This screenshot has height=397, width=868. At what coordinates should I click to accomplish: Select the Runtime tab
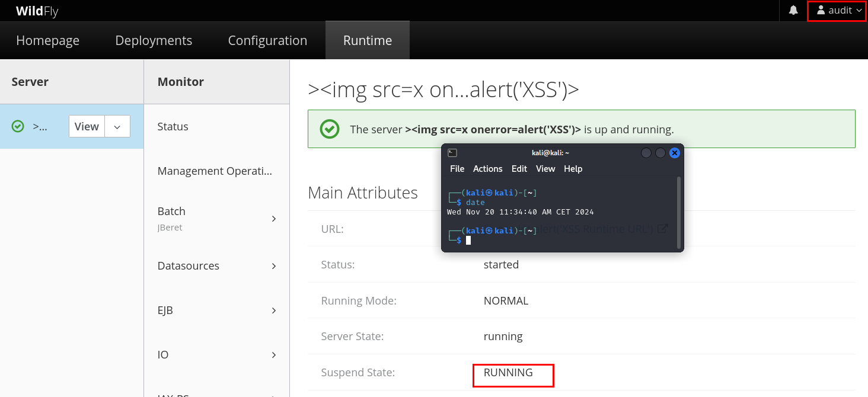tap(368, 40)
